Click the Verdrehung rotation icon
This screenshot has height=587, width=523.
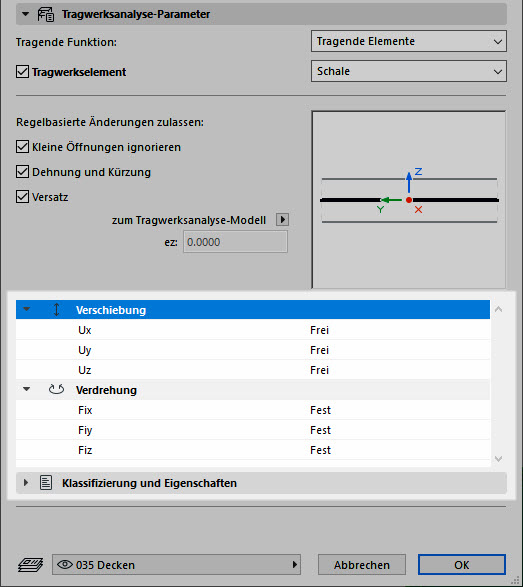[57, 389]
